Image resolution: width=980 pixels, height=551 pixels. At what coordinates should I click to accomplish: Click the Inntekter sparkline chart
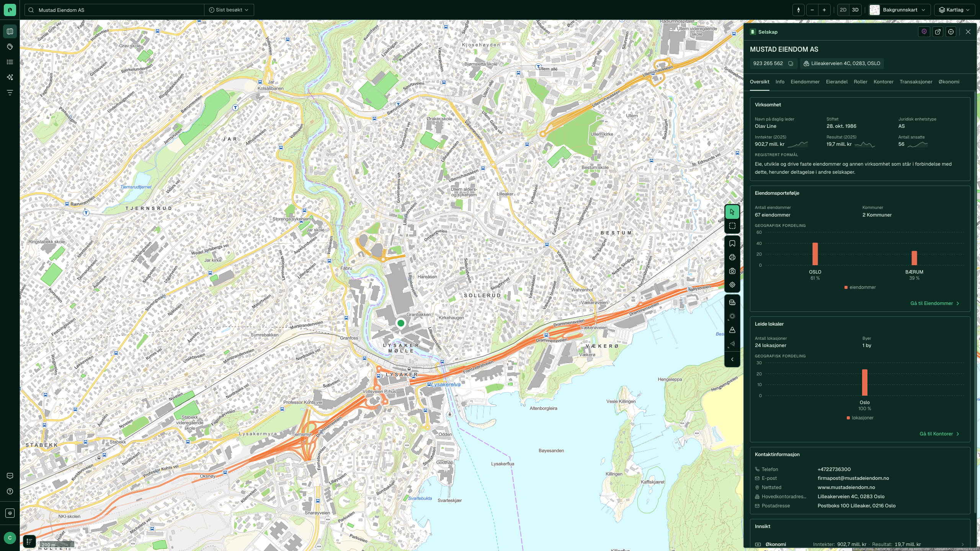tap(798, 144)
